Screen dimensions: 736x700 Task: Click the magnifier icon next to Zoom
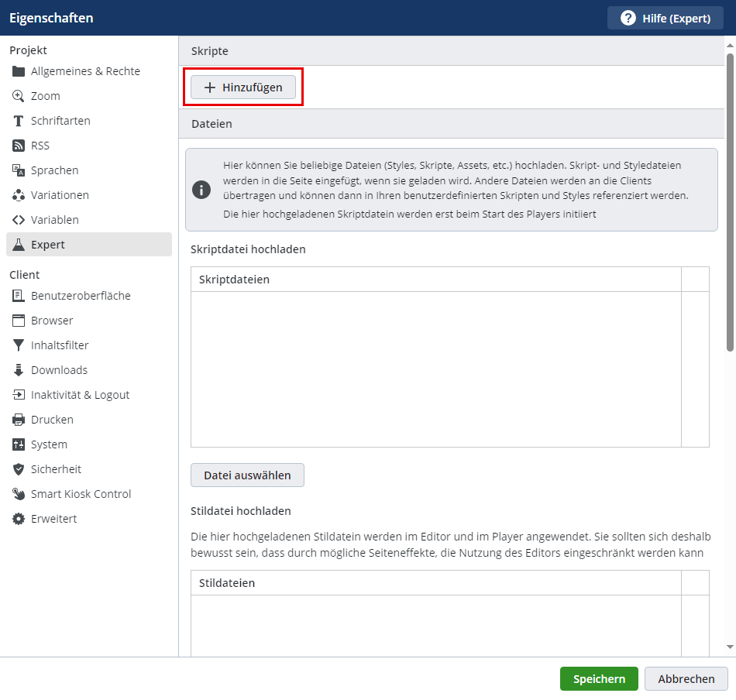coord(19,96)
